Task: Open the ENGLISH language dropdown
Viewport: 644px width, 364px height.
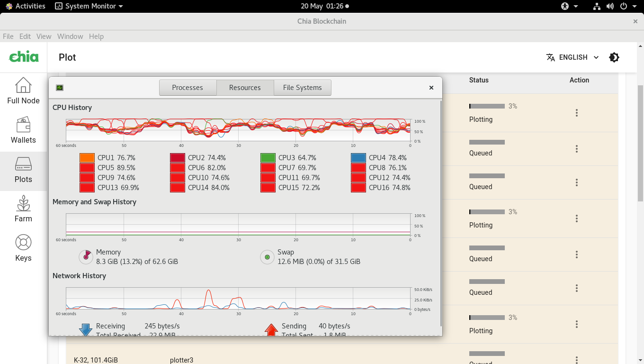Action: [x=572, y=57]
